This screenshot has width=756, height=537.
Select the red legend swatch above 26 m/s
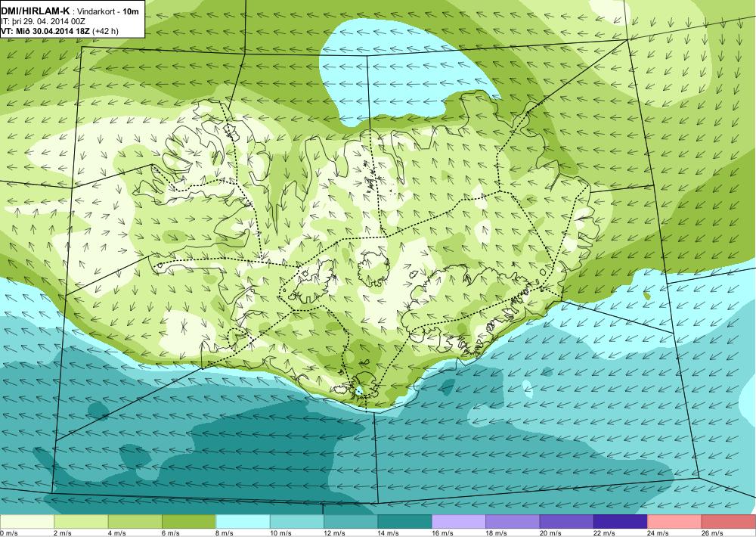coord(729,522)
